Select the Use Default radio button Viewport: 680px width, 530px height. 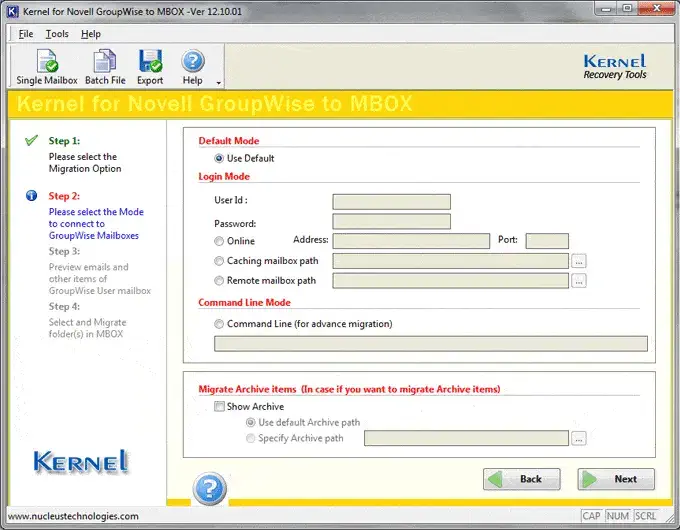(219, 158)
